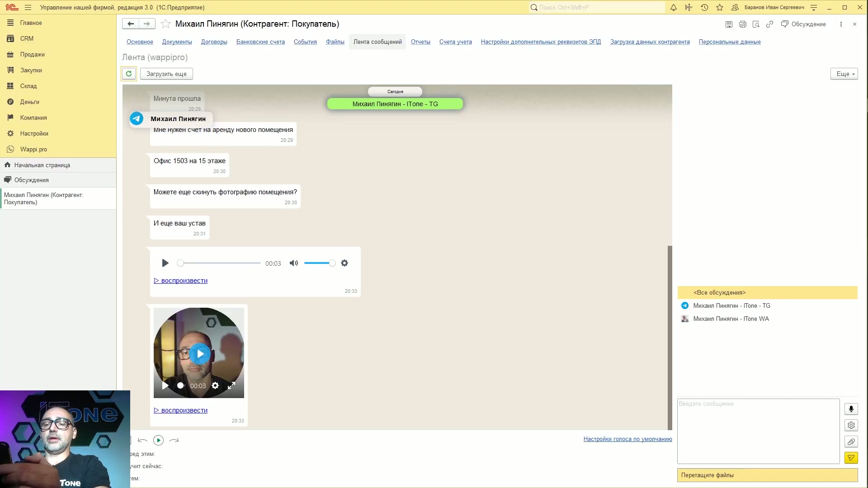
Task: Click воспроизвести under the video
Action: 180,410
